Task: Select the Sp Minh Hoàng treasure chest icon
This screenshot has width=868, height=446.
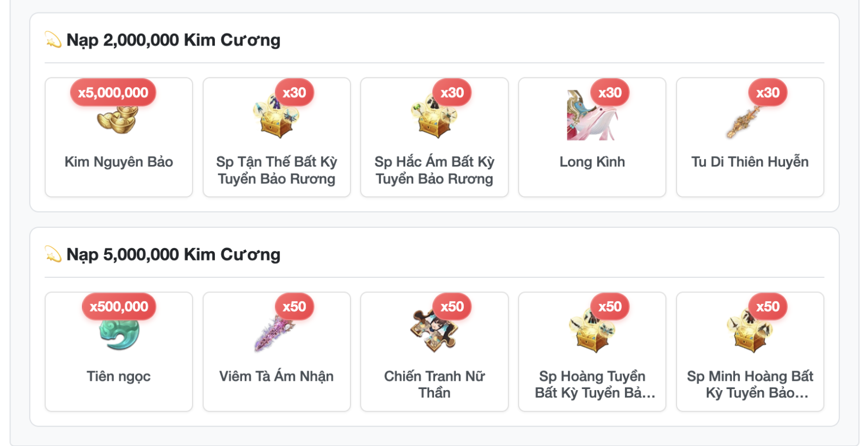Action: (x=750, y=330)
